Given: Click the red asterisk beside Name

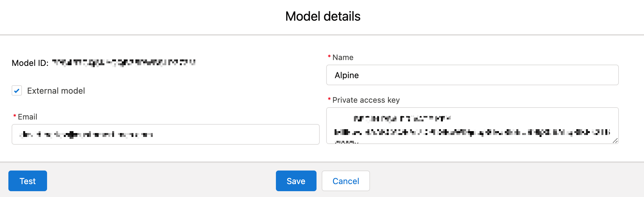Looking at the screenshot, I should coord(329,57).
